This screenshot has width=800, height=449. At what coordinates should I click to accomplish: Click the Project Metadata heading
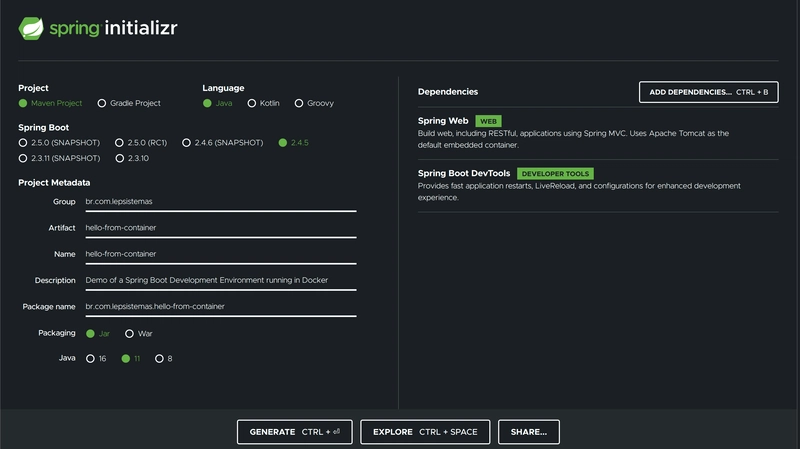54,183
